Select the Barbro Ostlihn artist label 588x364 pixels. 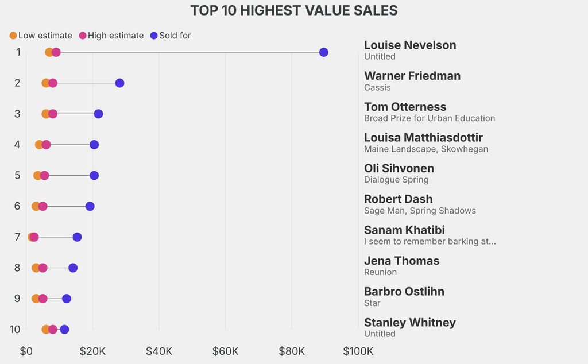pos(404,292)
